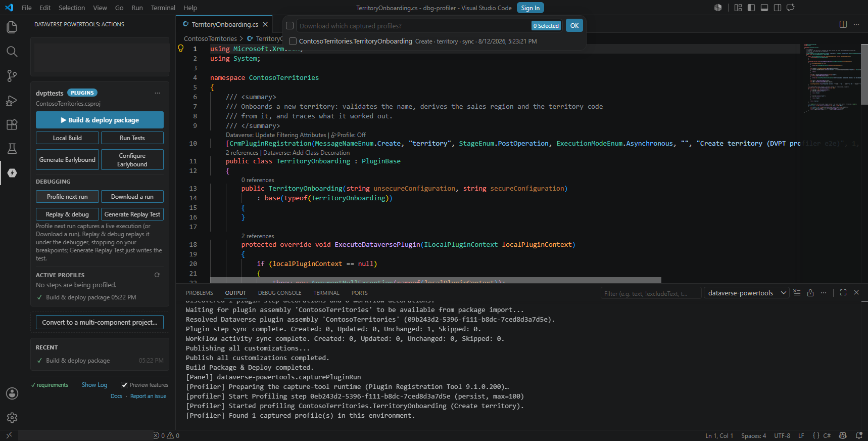868x441 pixels.
Task: Click the Profile next run button
Action: [67, 197]
